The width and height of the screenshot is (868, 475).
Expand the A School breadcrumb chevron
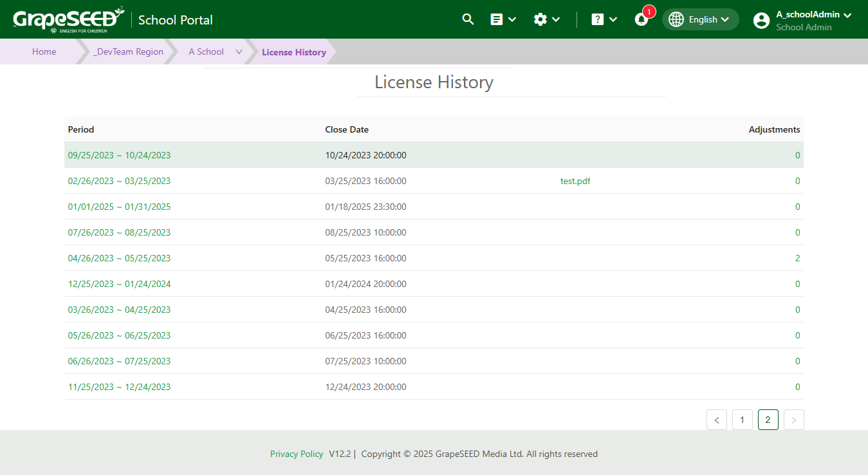tap(239, 51)
